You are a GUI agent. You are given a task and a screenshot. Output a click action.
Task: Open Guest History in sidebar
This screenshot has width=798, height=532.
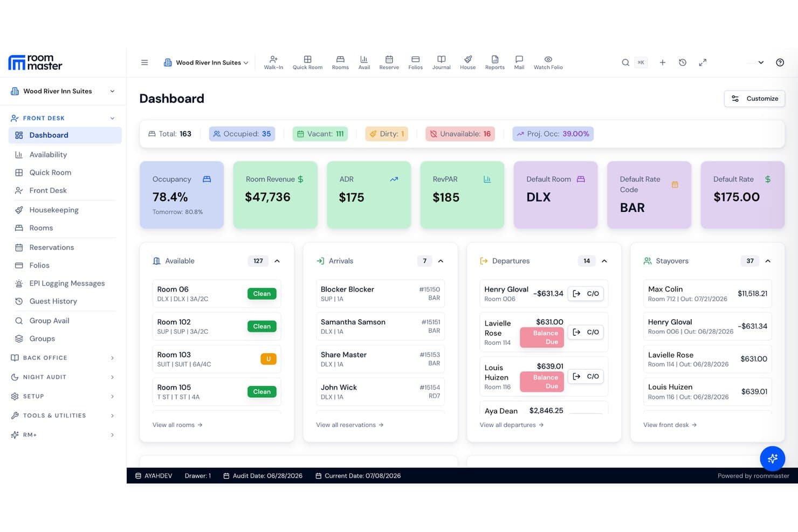pos(65,301)
